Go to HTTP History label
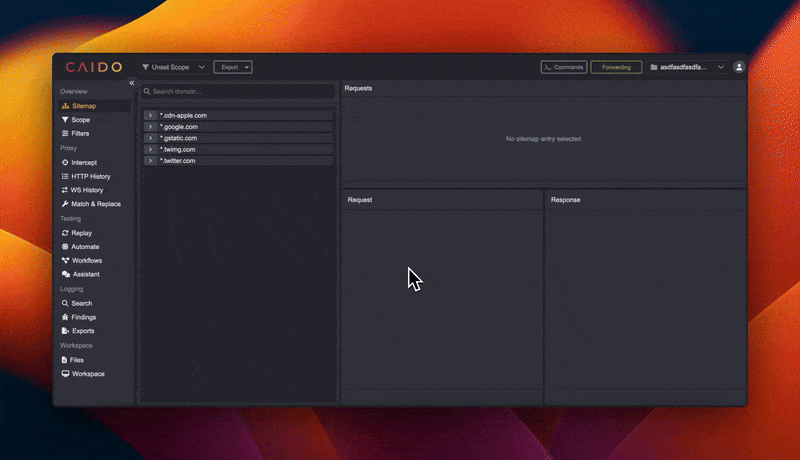The image size is (800, 460). click(x=91, y=176)
